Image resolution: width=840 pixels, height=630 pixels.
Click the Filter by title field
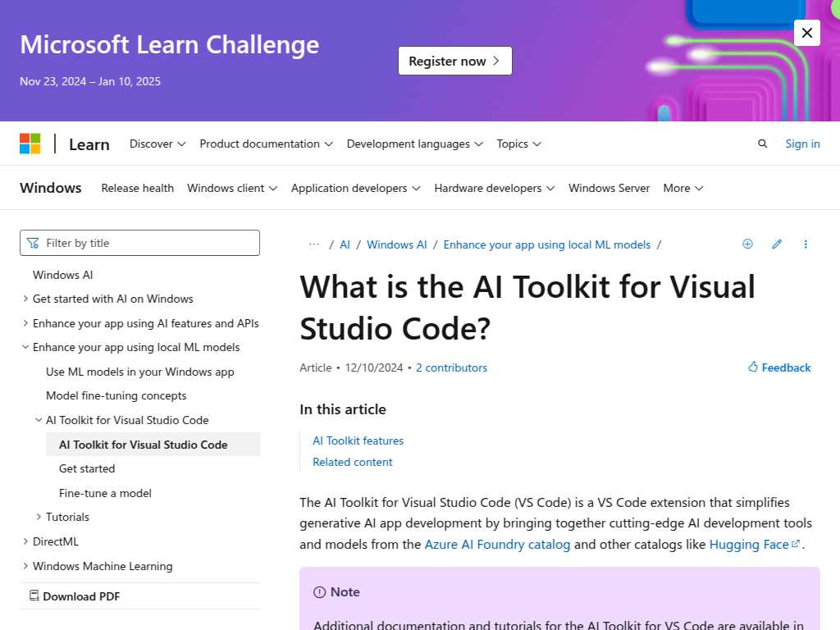pyautogui.click(x=139, y=243)
